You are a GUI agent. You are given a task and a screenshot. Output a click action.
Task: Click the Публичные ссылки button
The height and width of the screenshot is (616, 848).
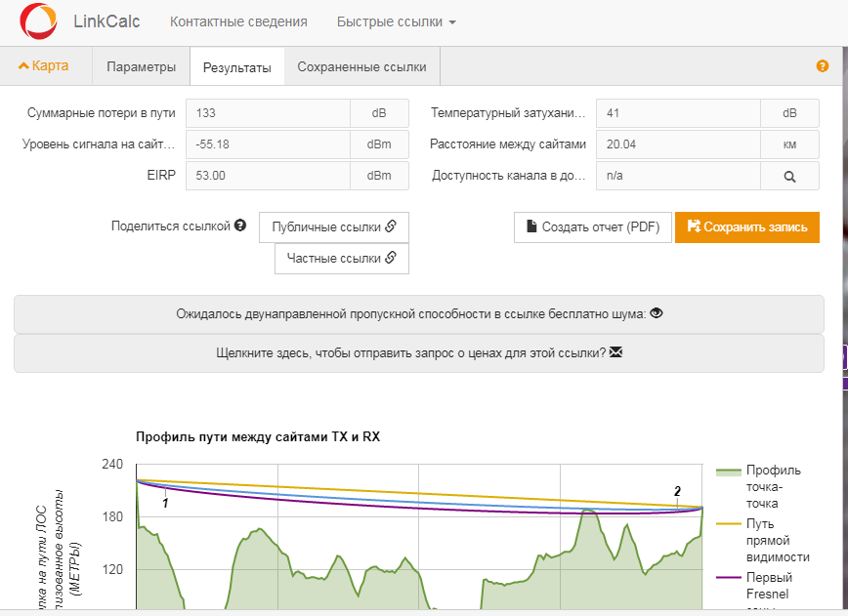[333, 226]
